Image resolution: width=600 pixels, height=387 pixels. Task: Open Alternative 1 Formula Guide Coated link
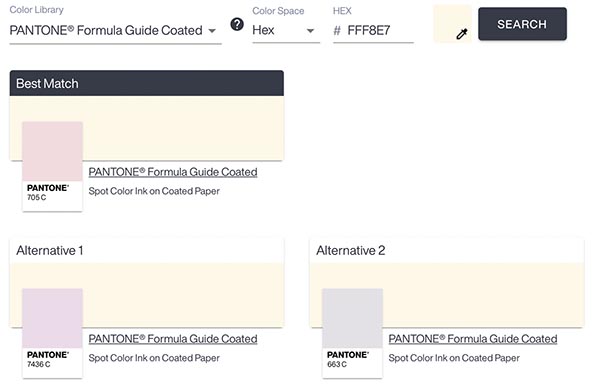173,339
